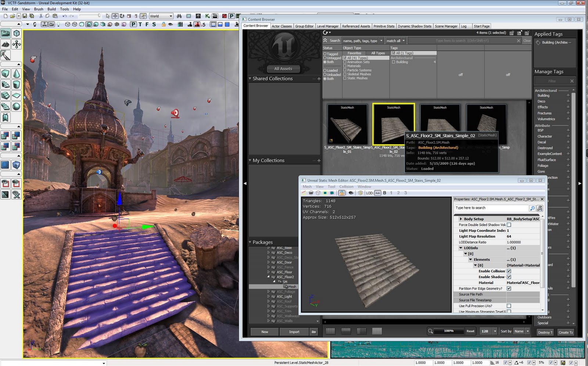Open Kismet from the main toolbar

click(208, 16)
